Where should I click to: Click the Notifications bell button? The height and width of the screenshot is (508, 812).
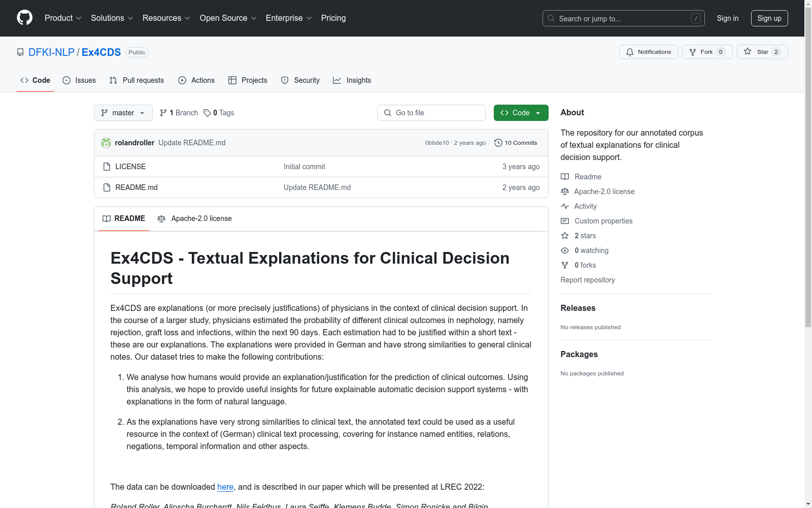point(649,52)
